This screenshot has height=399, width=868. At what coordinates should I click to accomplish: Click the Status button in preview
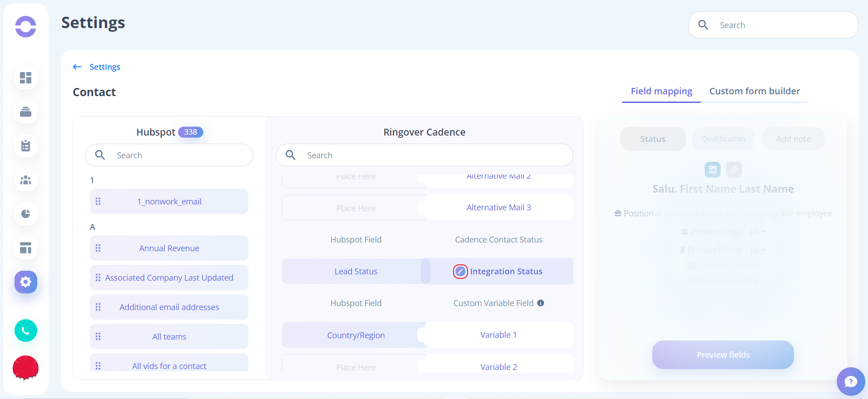point(653,139)
